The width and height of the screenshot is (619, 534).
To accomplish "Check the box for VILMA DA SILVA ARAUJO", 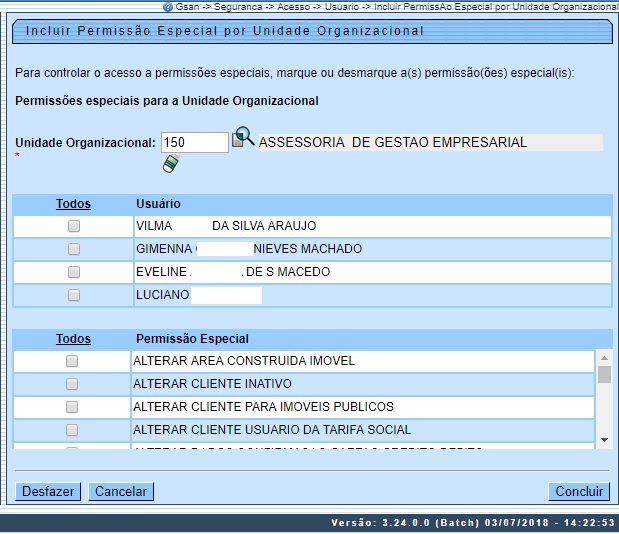I will point(74,227).
